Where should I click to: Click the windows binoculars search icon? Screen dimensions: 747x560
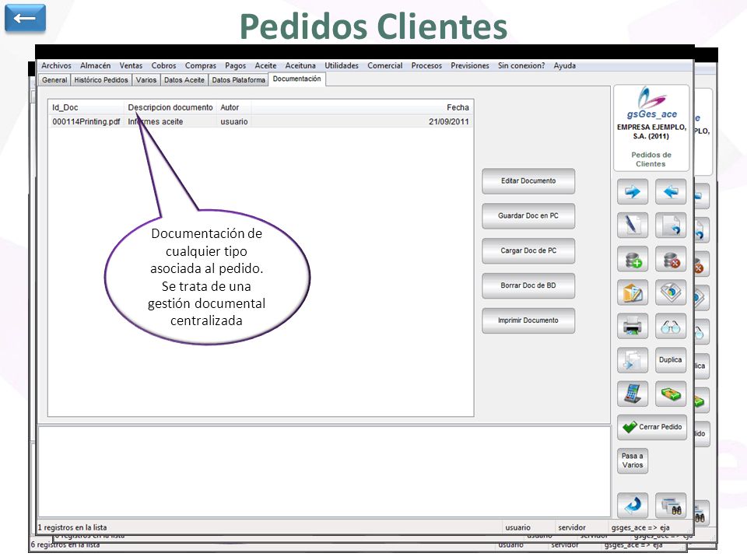(x=670, y=506)
